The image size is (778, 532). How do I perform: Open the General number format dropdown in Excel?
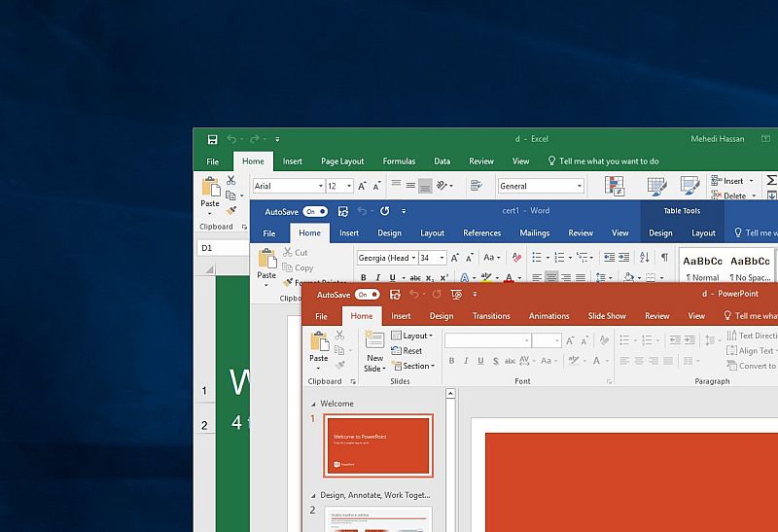(x=580, y=186)
